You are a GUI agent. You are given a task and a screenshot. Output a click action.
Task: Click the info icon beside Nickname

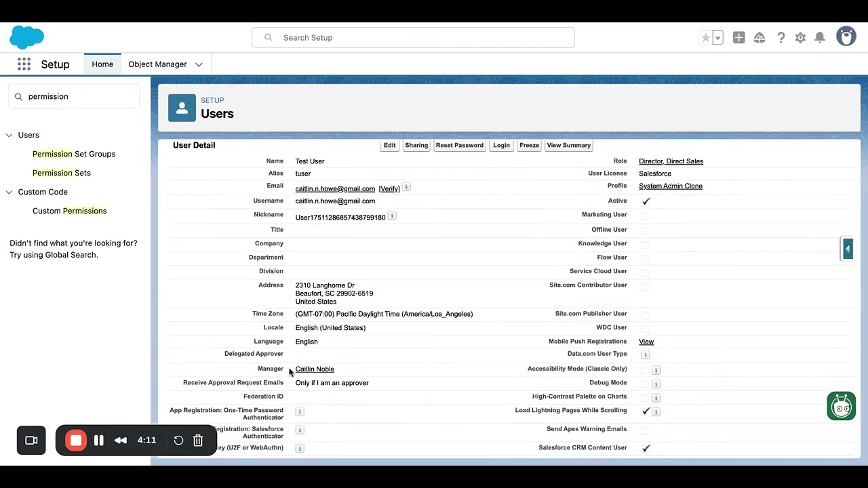point(392,216)
